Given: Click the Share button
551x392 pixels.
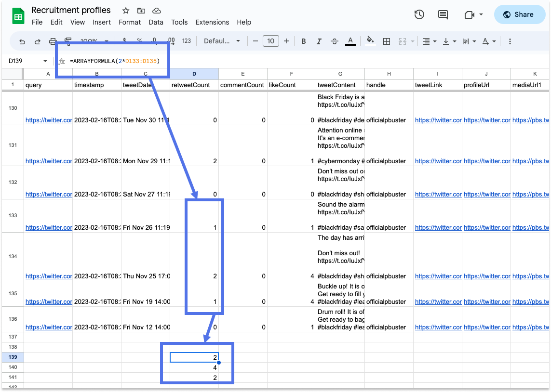Looking at the screenshot, I should (x=519, y=14).
